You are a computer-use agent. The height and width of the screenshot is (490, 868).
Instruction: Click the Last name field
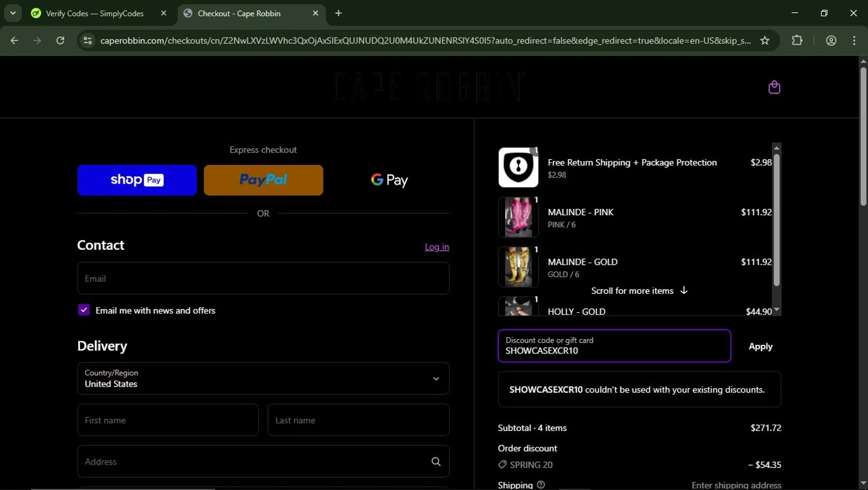[x=358, y=420]
